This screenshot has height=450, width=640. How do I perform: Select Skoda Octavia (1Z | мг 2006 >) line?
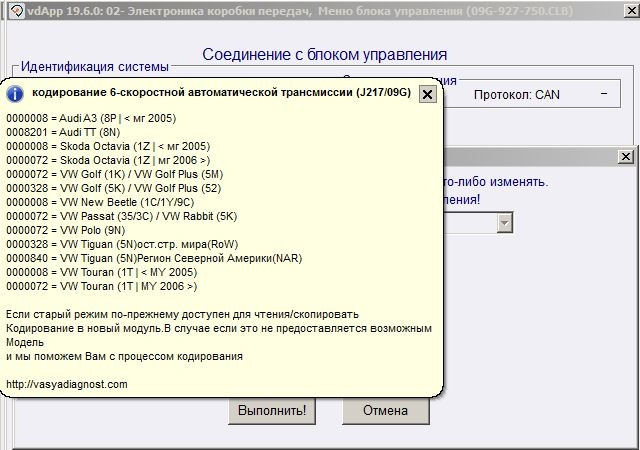pos(108,160)
